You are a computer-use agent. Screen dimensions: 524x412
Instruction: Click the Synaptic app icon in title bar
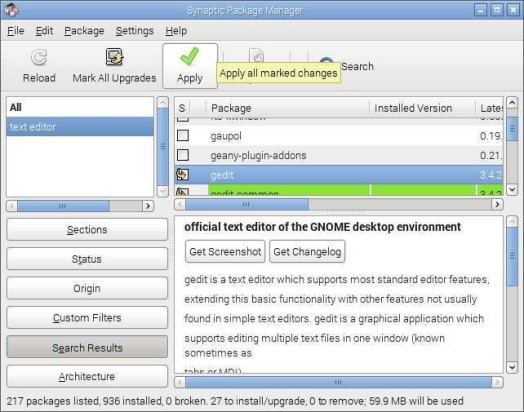point(12,10)
